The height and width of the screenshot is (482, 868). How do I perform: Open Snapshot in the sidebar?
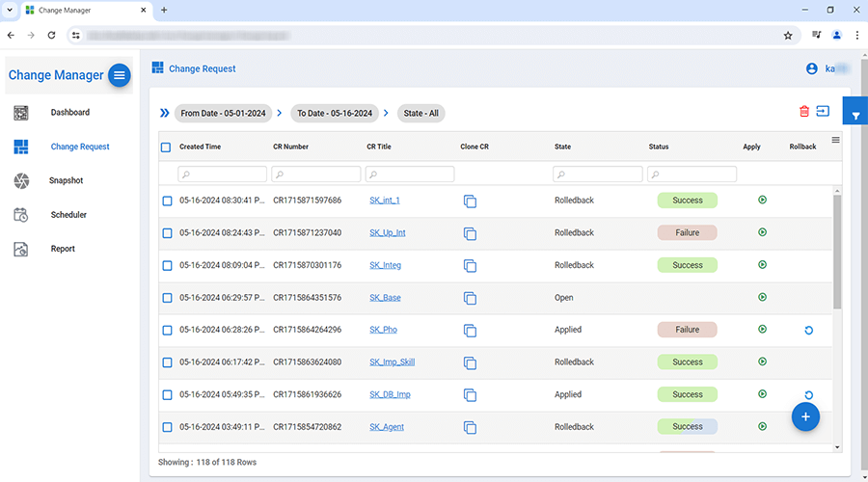67,180
